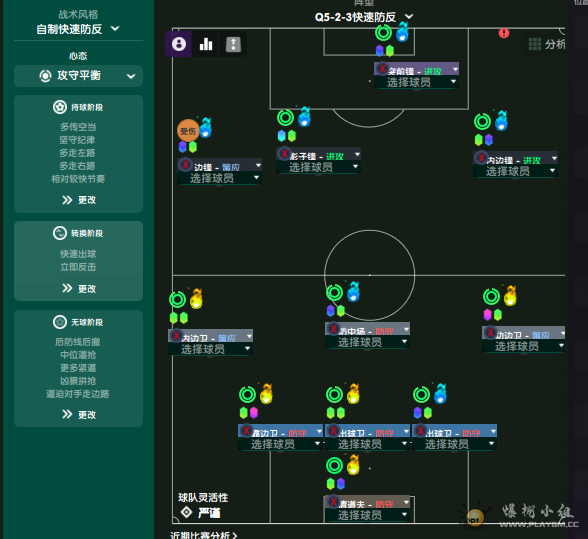This screenshot has height=539, width=588.
Task: Click the 无球阶段 phase icon
Action: coord(60,322)
